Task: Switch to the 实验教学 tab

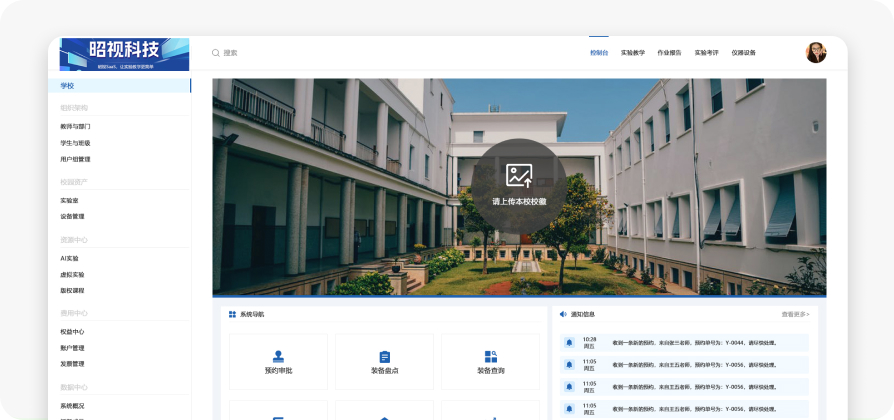Action: (x=632, y=53)
